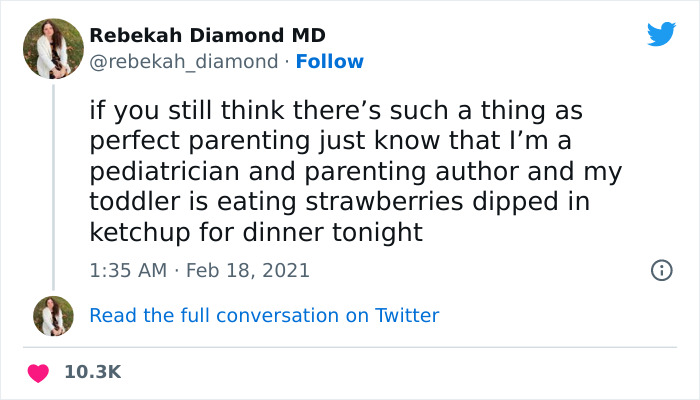Click the tweet's first text line
The height and width of the screenshot is (400, 700).
[336, 108]
